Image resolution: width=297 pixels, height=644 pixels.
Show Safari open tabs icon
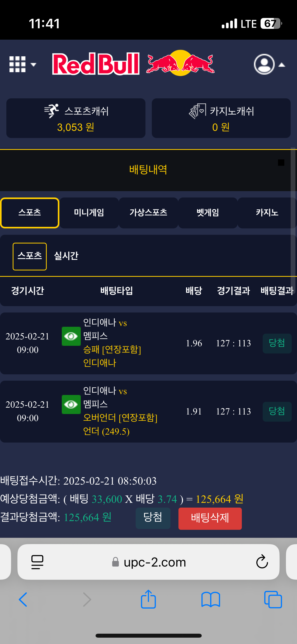click(273, 599)
